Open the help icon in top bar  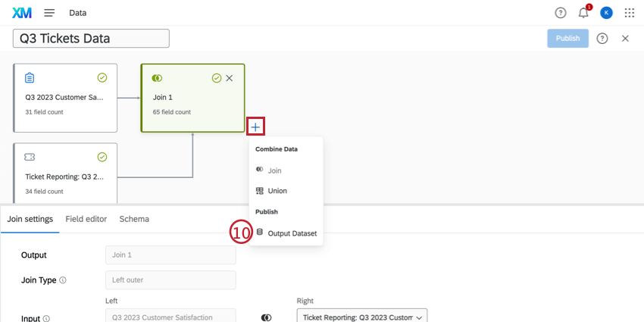(560, 13)
